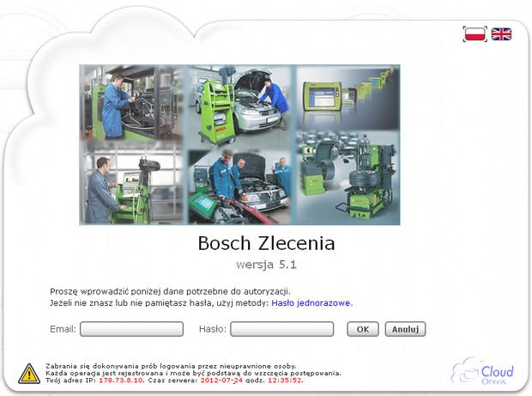Click the Cloud Onyx logo
This screenshot has width=532, height=396.
482,370
